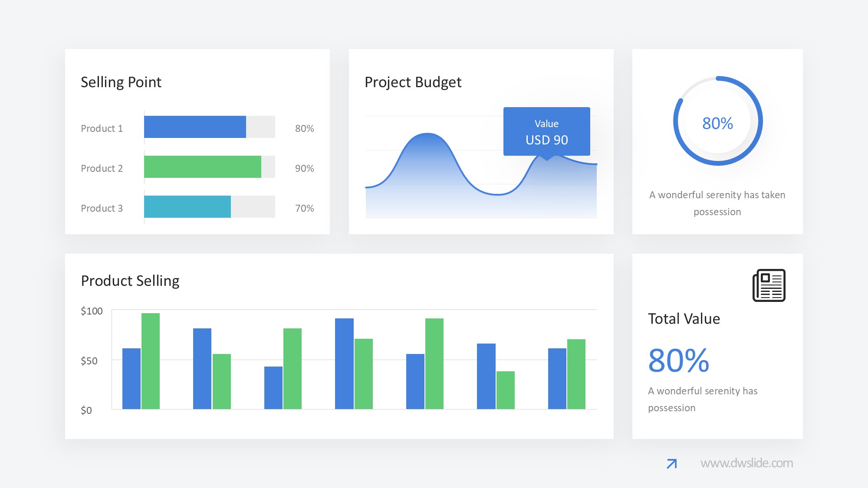Select the Project Budget title
The width and height of the screenshot is (868, 488).
413,82
